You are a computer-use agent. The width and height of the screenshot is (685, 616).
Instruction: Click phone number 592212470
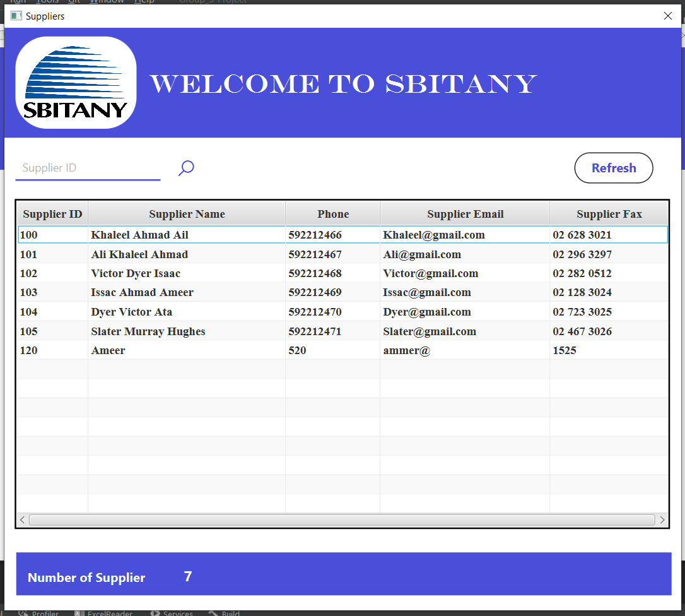point(315,312)
